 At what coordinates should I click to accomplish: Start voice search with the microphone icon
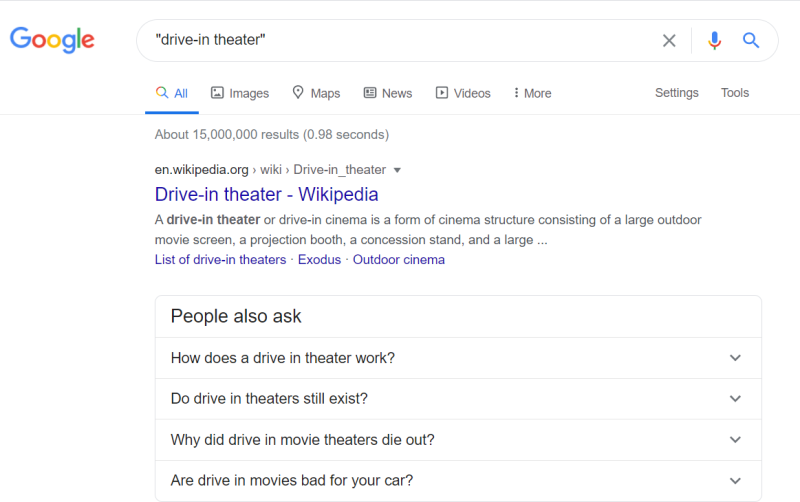(714, 40)
